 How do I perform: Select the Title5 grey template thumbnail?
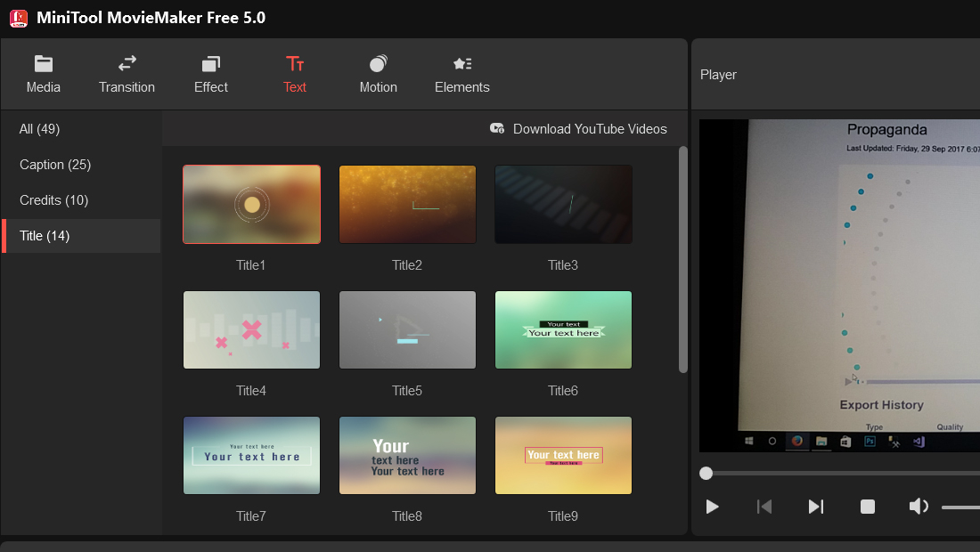[407, 329]
